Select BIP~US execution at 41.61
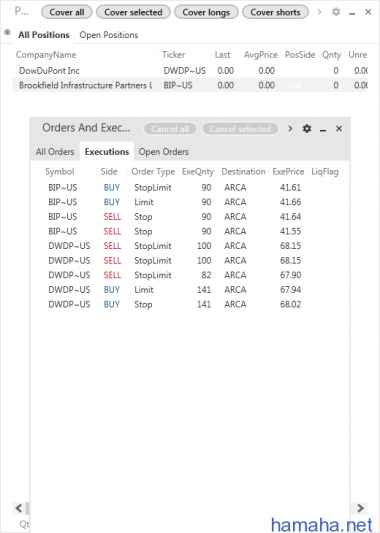Image resolution: width=380 pixels, height=533 pixels. click(x=190, y=188)
